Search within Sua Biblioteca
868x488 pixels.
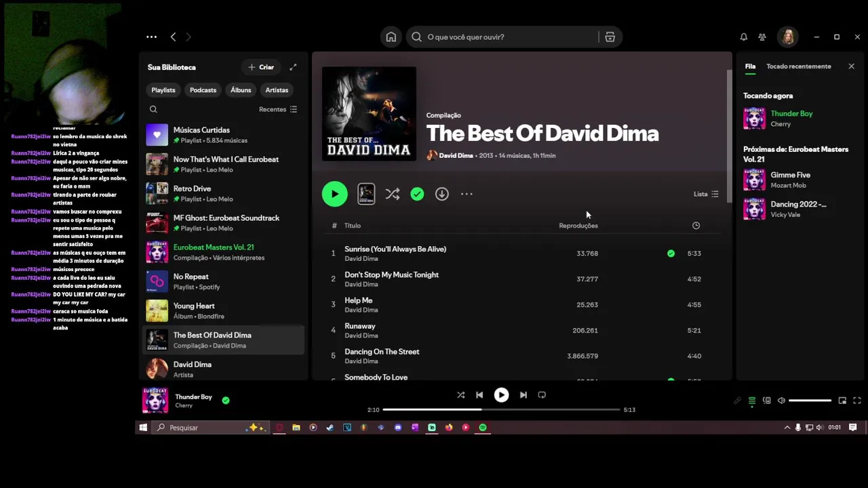tap(153, 109)
